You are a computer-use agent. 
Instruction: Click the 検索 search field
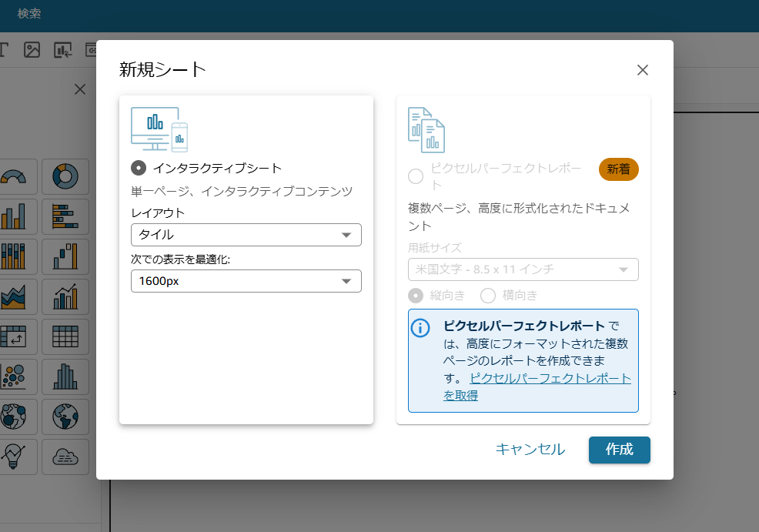pyautogui.click(x=29, y=14)
